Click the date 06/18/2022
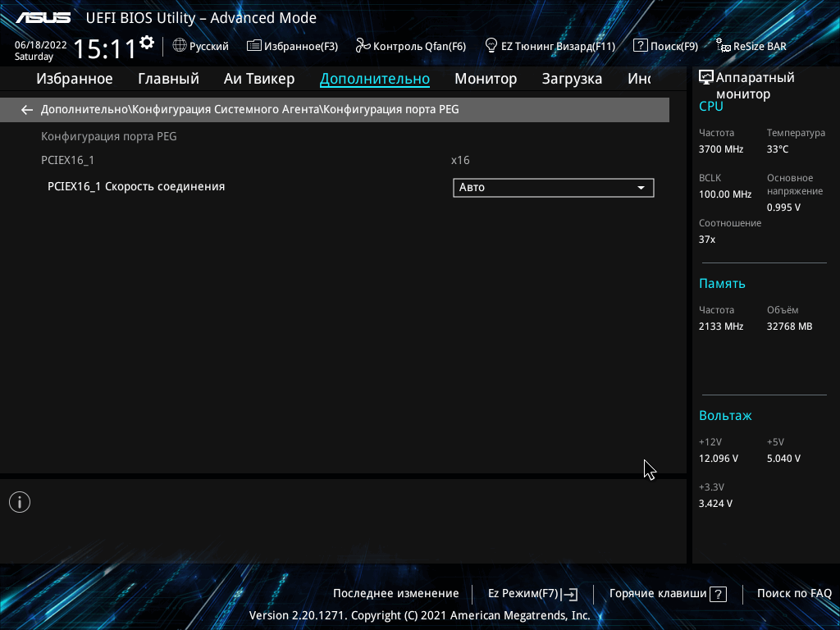This screenshot has height=630, width=840. point(41,45)
